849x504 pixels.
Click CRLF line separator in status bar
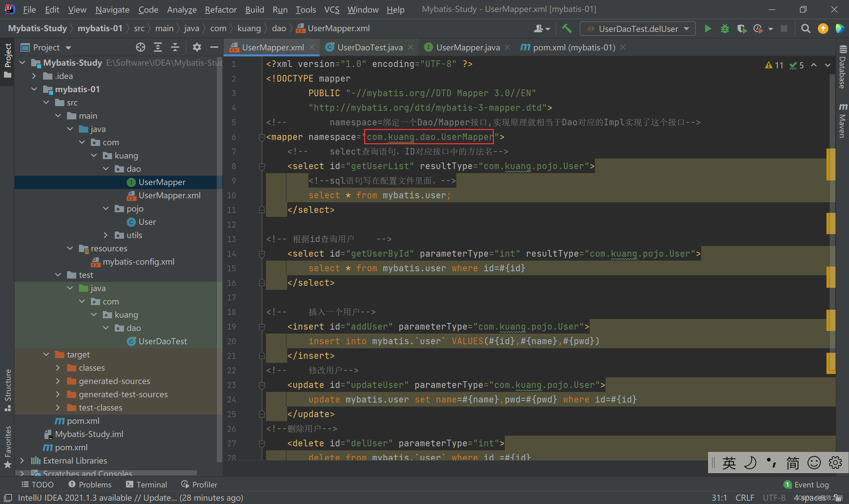pyautogui.click(x=745, y=498)
